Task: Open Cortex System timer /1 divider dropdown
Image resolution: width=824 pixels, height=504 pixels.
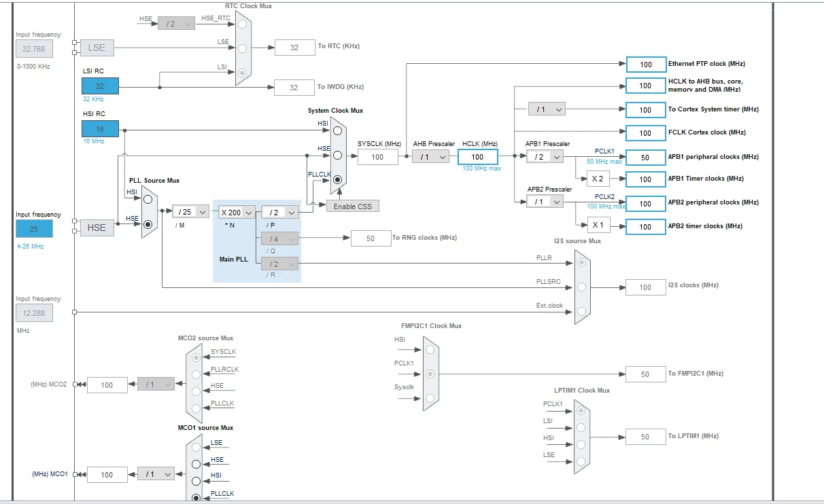Action: point(547,109)
